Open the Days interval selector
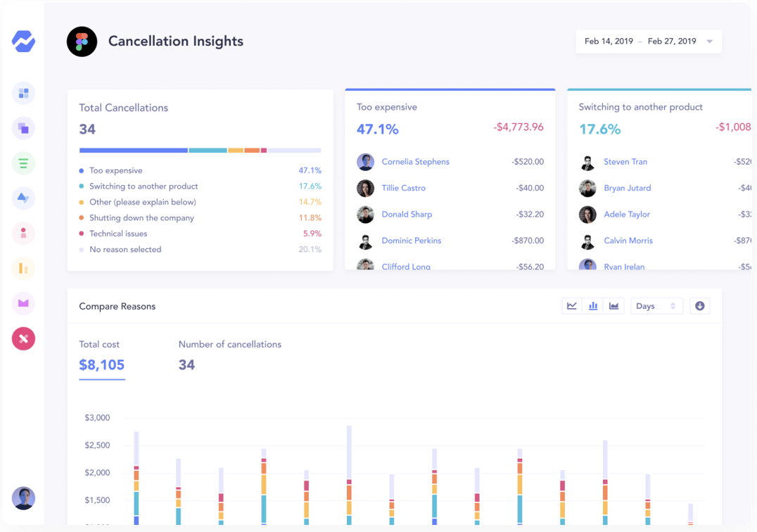This screenshot has height=532, width=757. pyautogui.click(x=656, y=305)
